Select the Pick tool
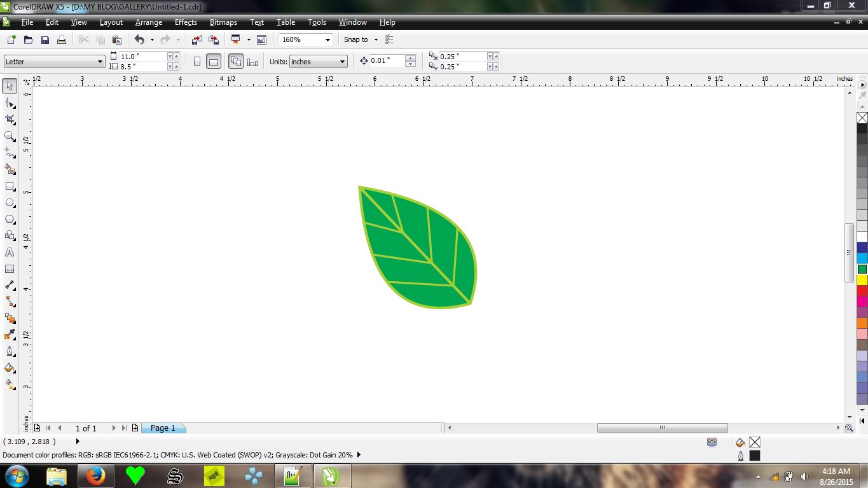Viewport: 868px width, 488px height. point(9,85)
